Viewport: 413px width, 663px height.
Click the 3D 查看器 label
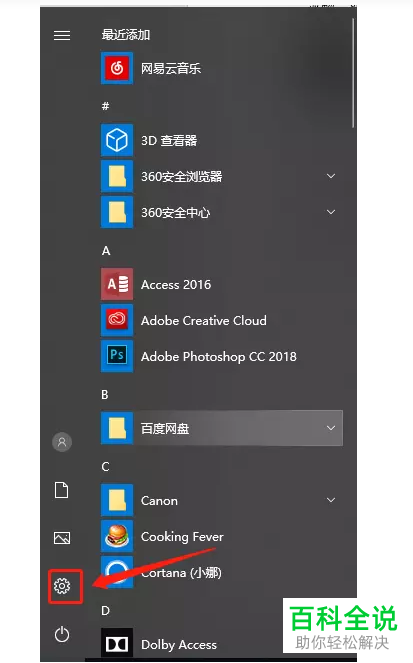169,140
